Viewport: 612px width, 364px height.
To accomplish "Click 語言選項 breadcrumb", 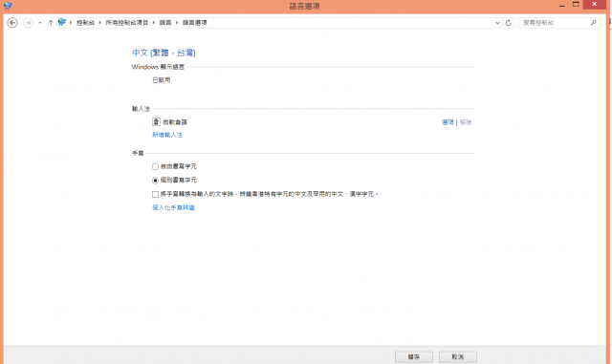I will click(x=195, y=23).
